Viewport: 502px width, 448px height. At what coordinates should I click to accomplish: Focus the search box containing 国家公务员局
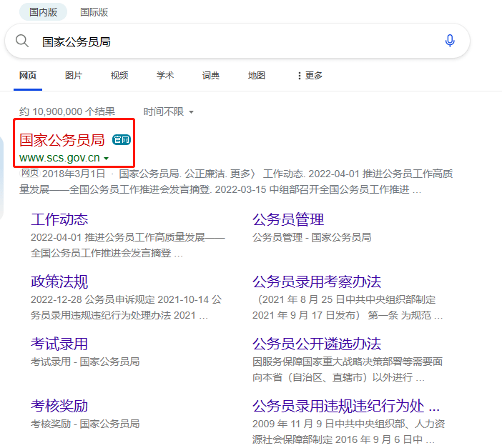click(237, 41)
